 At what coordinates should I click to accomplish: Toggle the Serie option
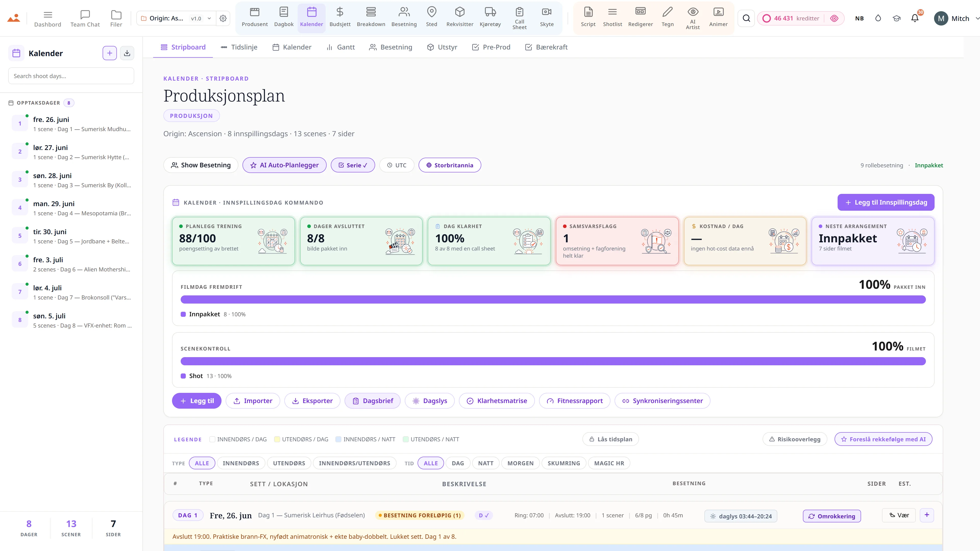point(353,165)
